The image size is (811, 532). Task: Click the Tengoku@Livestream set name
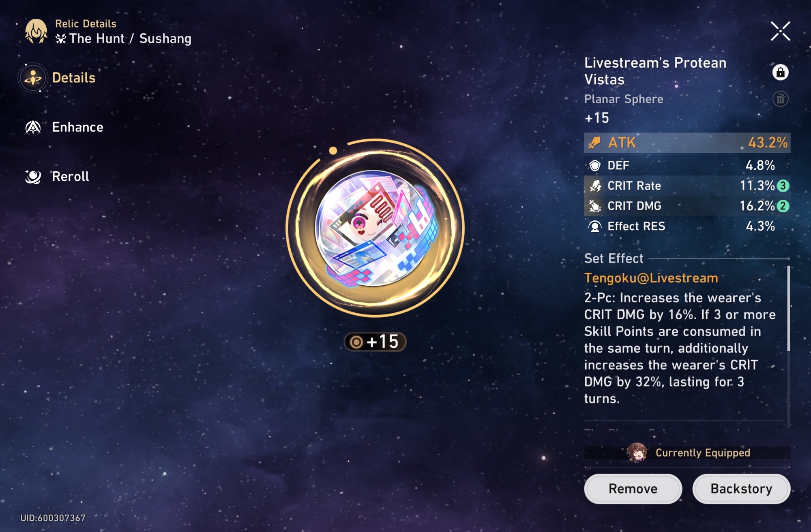coord(651,278)
